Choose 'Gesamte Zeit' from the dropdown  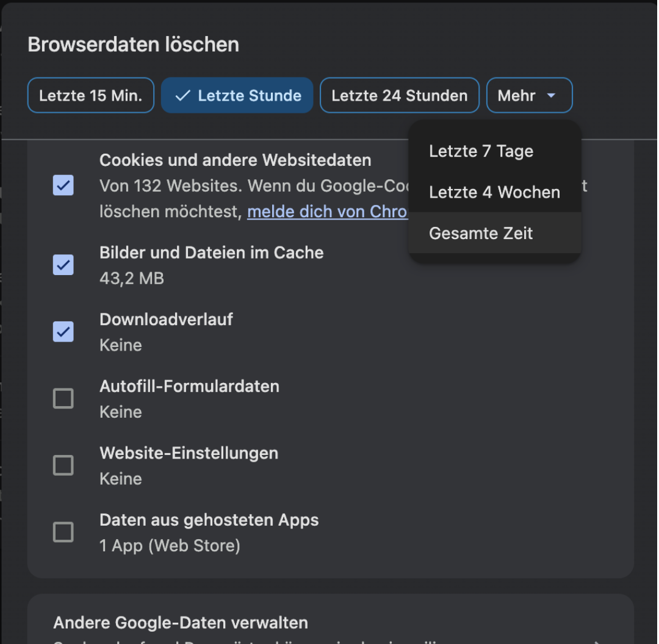click(x=481, y=233)
